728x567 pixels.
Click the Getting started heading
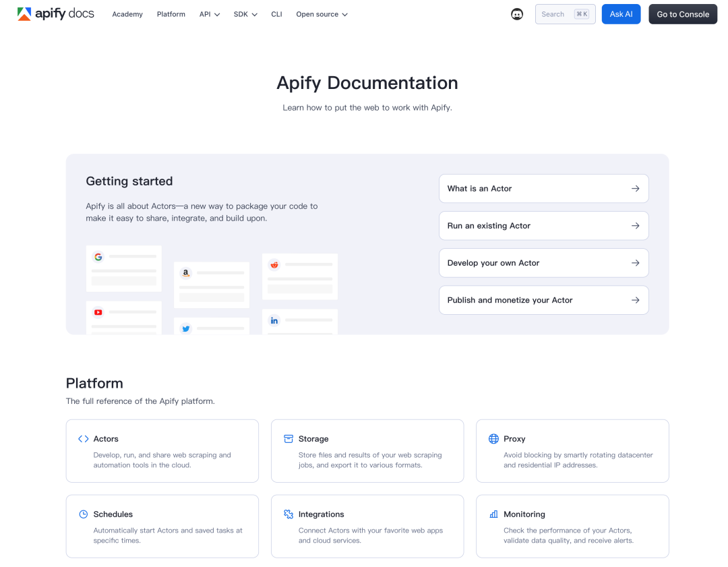pos(129,181)
